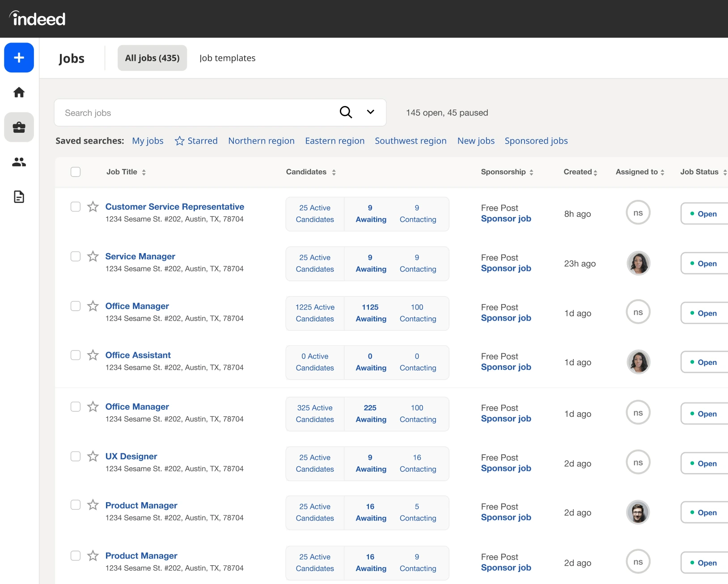Open New jobs saved search
The height and width of the screenshot is (584, 728).
click(476, 141)
